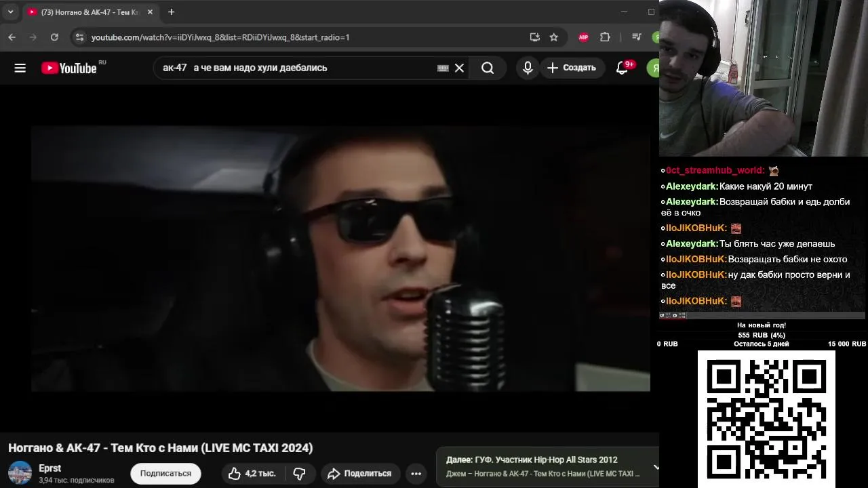Subscribe with the Подписаться button
The image size is (868, 488).
165,473
